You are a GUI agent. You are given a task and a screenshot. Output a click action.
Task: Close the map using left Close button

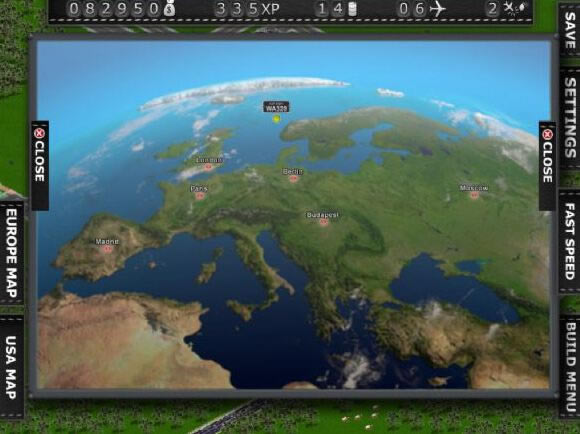point(40,165)
